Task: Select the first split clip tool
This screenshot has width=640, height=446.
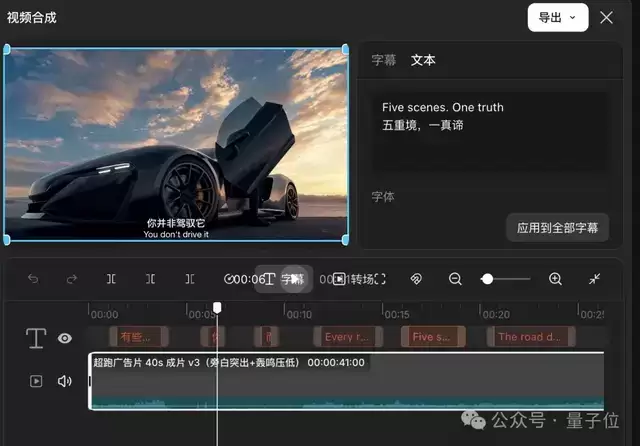Action: pyautogui.click(x=111, y=279)
